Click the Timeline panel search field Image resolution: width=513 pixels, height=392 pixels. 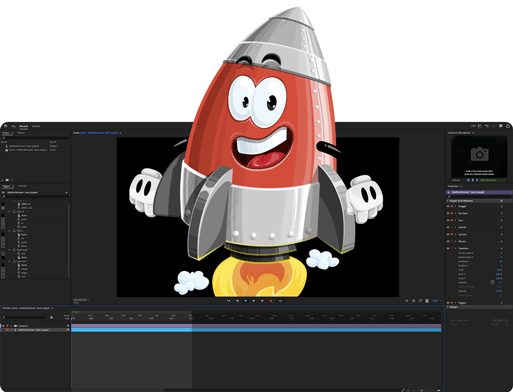tap(23, 317)
